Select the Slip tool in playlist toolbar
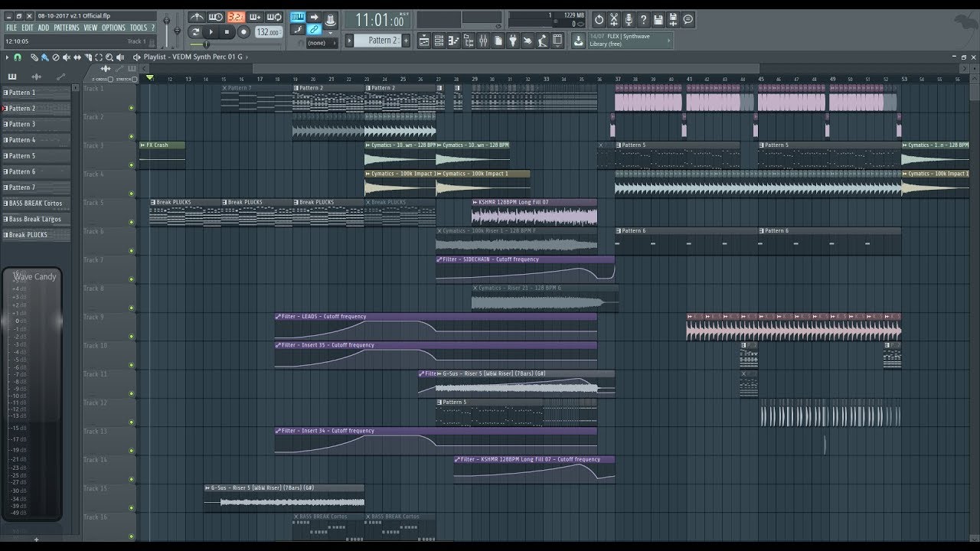 point(77,57)
